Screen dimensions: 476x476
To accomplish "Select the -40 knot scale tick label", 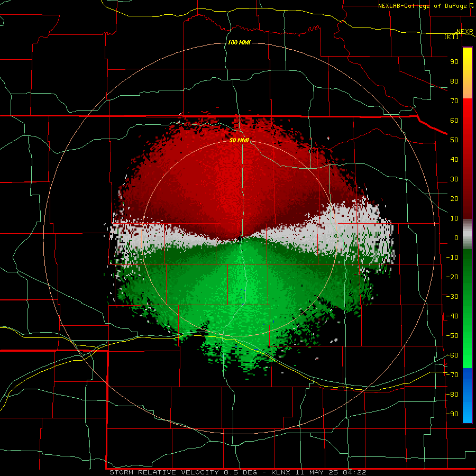I will pos(452,316).
